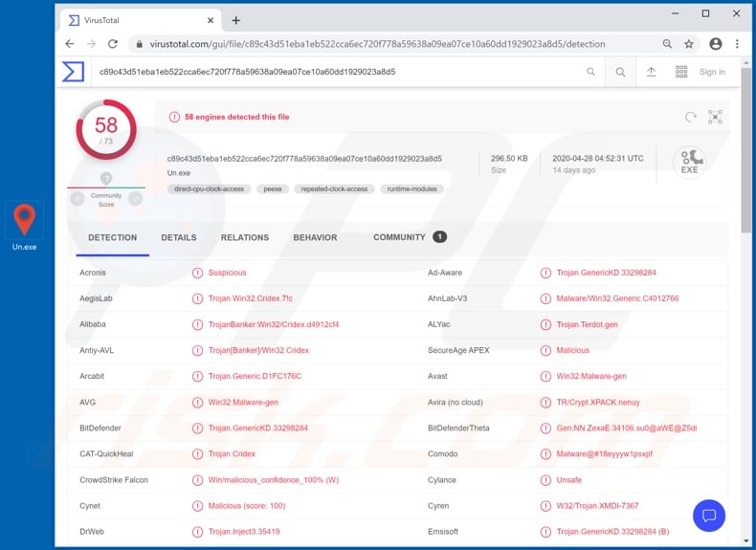Click the runtime-modules tag
This screenshot has width=756, height=550.
(x=411, y=189)
